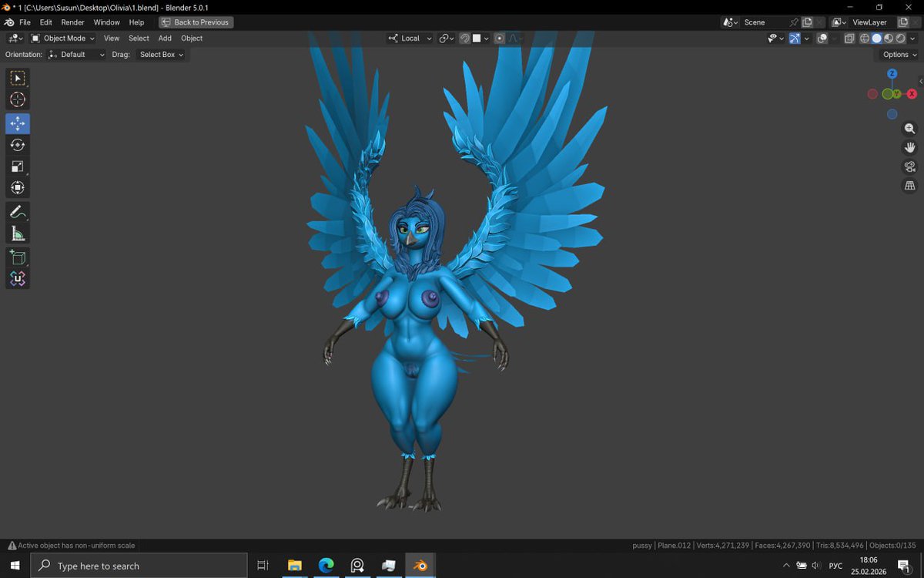This screenshot has width=924, height=578.
Task: Activate the 3D Cursor tool
Action: pyautogui.click(x=18, y=99)
